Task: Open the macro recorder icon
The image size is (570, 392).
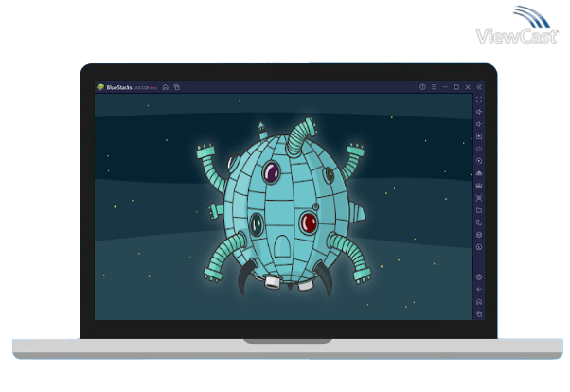Action: pos(479,186)
